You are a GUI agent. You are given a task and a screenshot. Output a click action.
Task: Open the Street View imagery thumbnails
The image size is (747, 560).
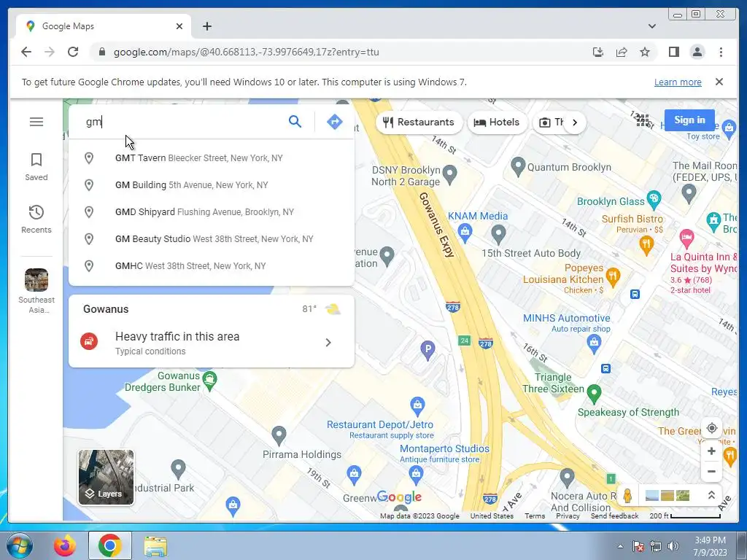667,496
